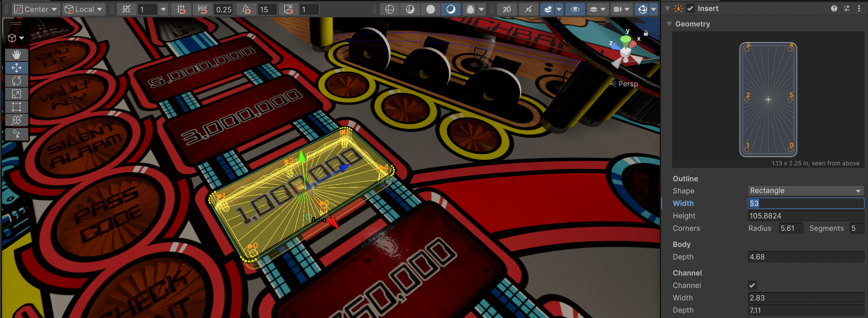Open scene effects dropdown arrow

559,9
